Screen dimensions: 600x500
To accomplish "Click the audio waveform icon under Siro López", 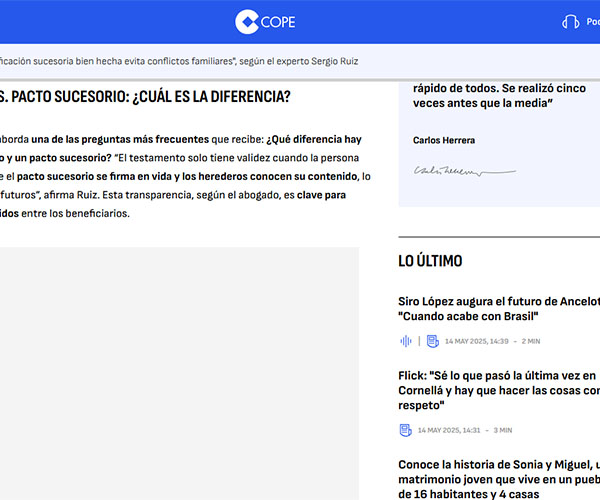I will click(406, 341).
